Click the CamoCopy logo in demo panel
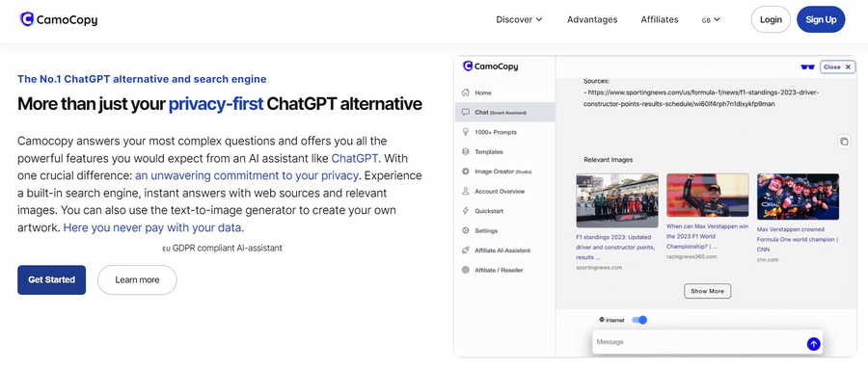Image resolution: width=868 pixels, height=370 pixels. [x=491, y=66]
